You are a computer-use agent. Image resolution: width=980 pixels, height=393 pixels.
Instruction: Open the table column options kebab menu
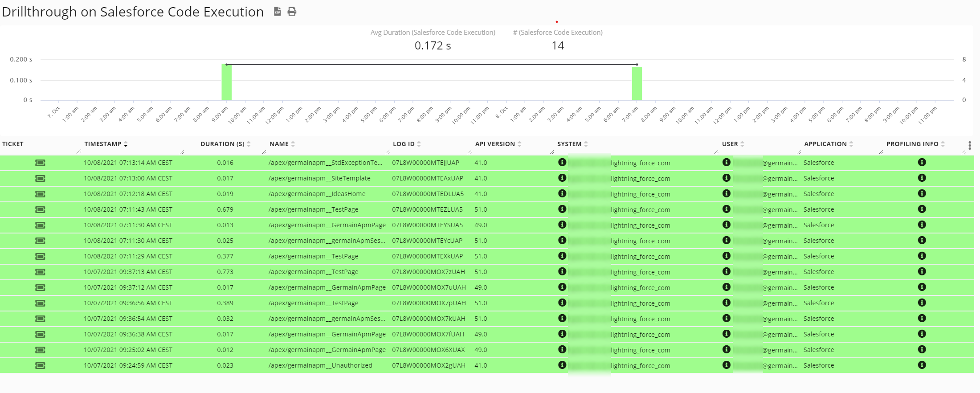(969, 145)
